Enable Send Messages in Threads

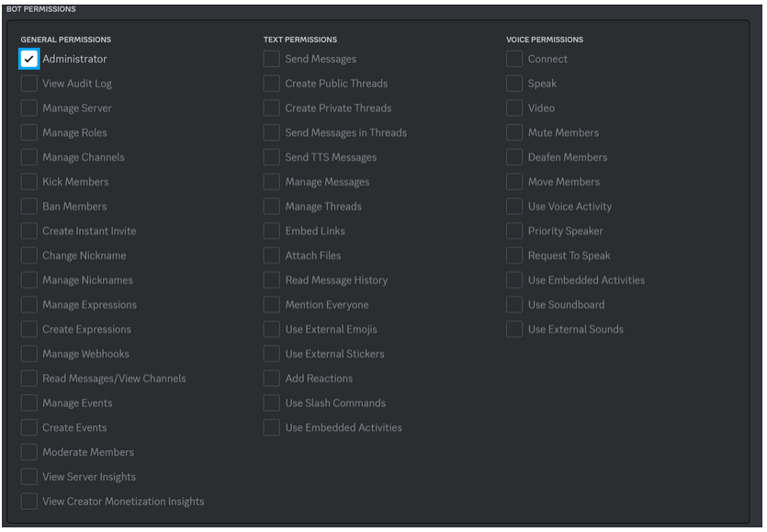(x=272, y=132)
